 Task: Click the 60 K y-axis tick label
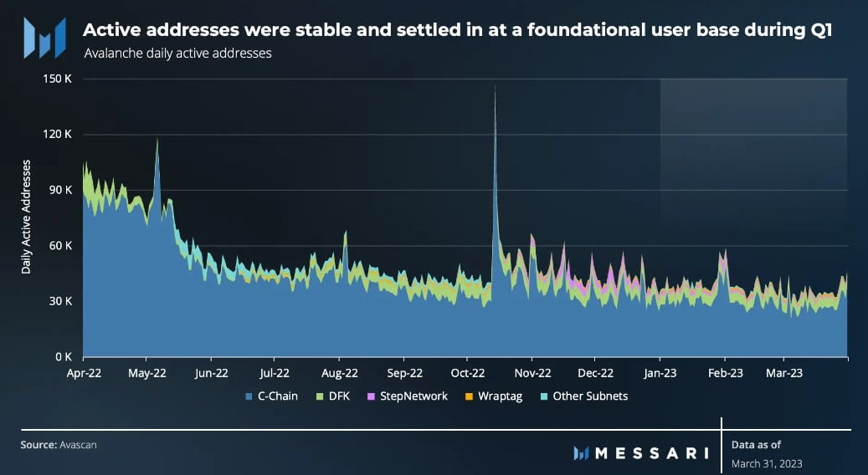(60, 246)
